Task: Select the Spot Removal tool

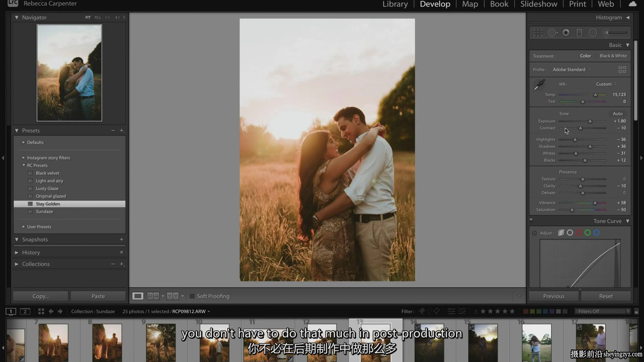Action: [552, 33]
